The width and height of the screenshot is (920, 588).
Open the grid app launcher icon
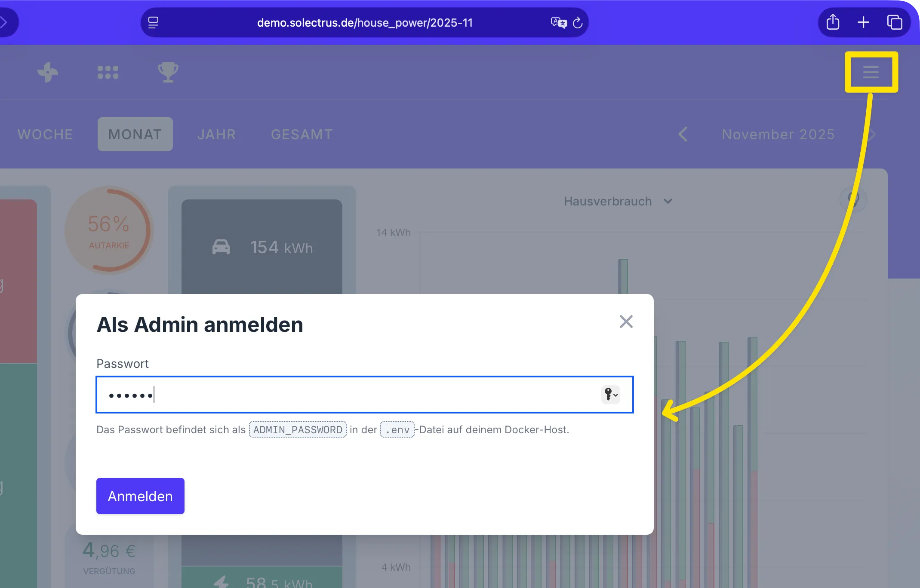[x=108, y=72]
